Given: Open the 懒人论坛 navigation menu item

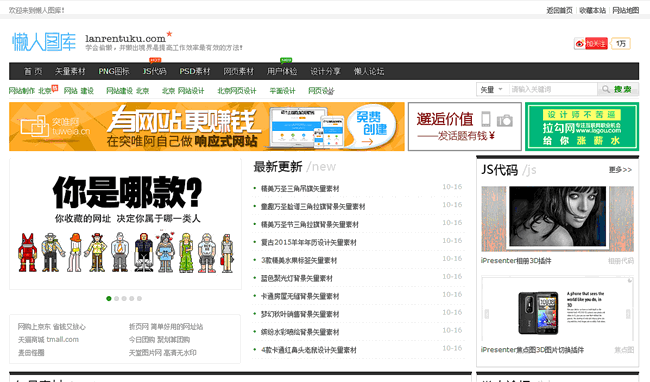Looking at the screenshot, I should pos(369,71).
